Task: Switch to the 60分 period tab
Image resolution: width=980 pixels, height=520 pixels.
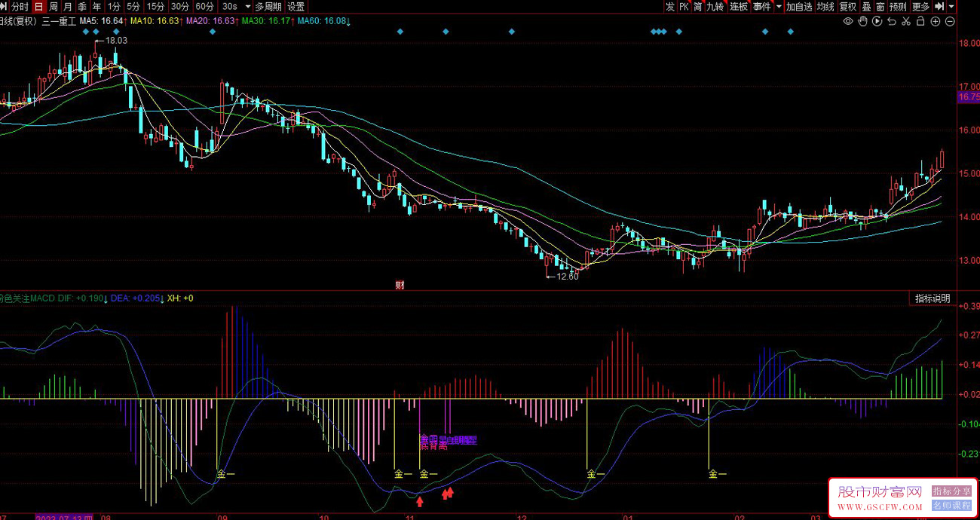Action: tap(205, 7)
